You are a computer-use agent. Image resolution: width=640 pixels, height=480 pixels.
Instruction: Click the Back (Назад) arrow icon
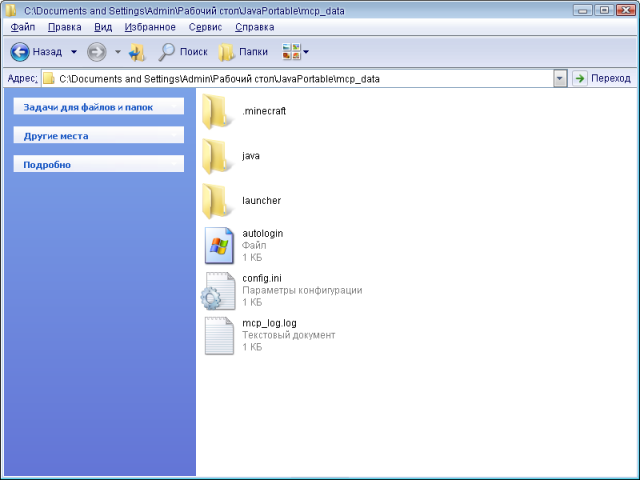click(20, 51)
